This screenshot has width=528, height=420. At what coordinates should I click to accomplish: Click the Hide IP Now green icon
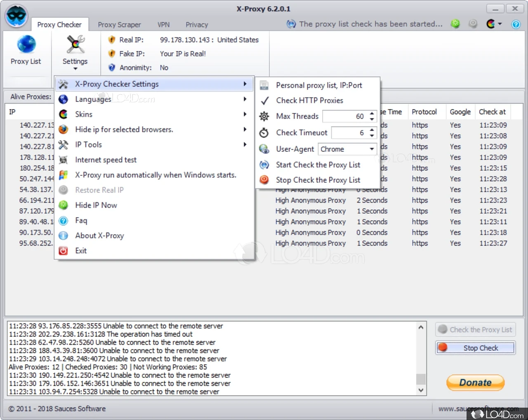pos(63,205)
